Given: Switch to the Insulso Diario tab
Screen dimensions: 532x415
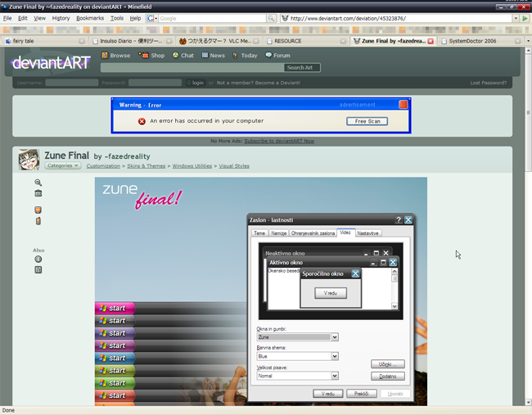Looking at the screenshot, I should (131, 41).
